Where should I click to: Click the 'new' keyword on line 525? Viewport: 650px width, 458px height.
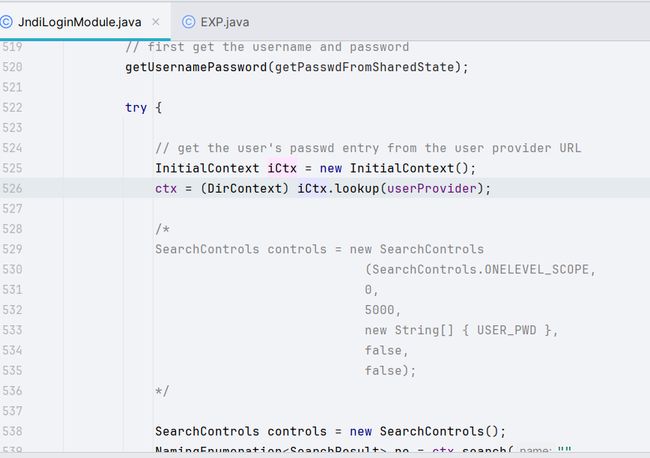pos(330,168)
